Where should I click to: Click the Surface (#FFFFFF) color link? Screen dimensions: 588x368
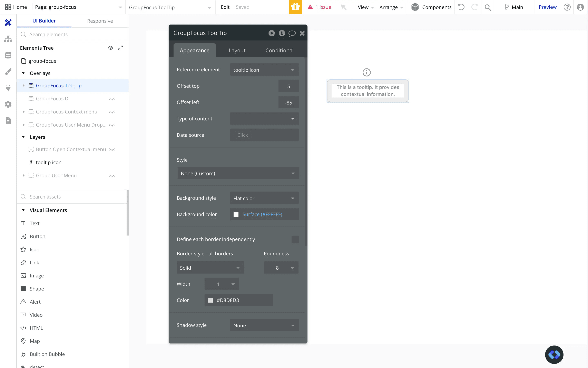[x=262, y=214]
